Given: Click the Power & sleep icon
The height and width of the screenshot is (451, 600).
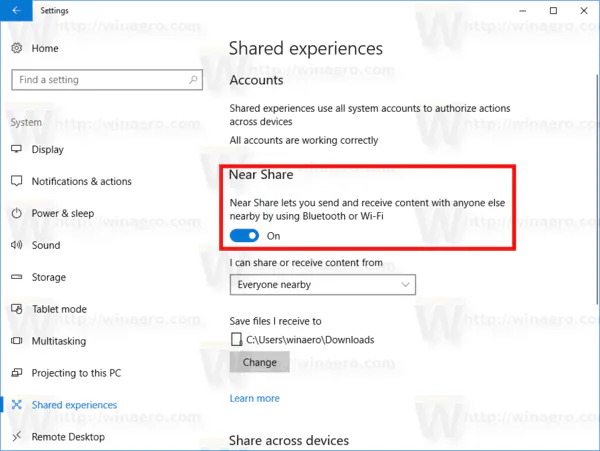Looking at the screenshot, I should pyautogui.click(x=16, y=213).
